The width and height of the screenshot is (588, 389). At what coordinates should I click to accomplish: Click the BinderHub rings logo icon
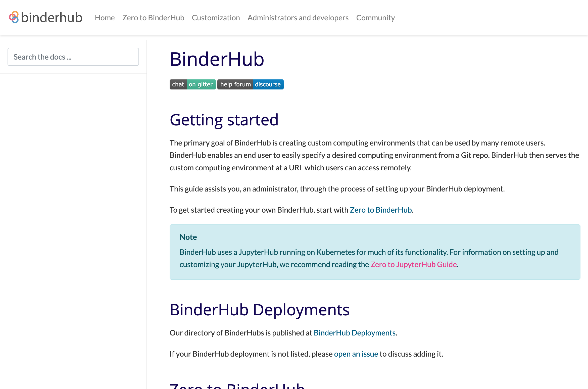pyautogui.click(x=14, y=17)
